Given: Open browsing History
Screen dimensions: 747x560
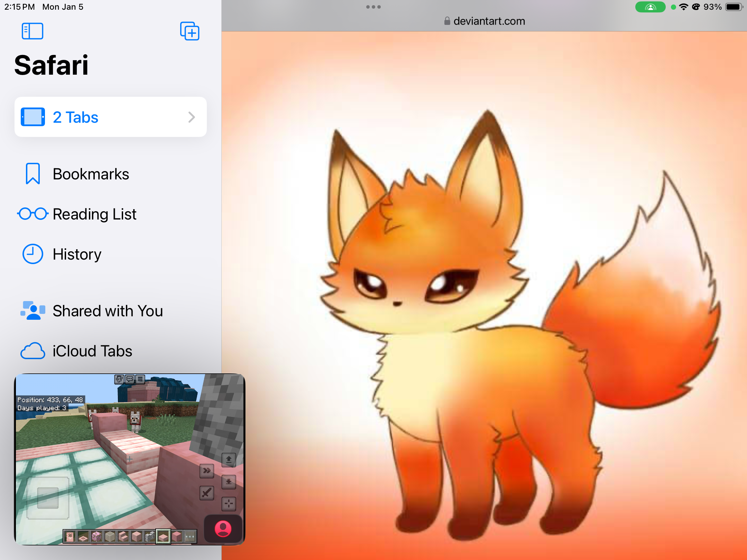Looking at the screenshot, I should tap(77, 254).
